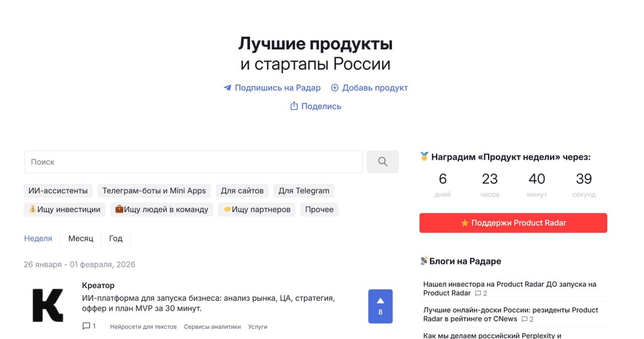
Task: Click the Блоги на Радаре heading
Action: [465, 261]
